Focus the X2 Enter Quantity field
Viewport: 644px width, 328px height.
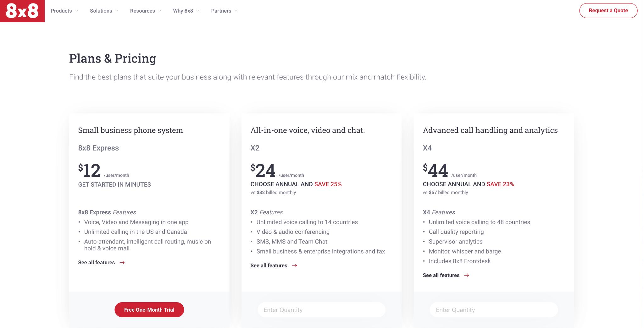[x=321, y=310]
